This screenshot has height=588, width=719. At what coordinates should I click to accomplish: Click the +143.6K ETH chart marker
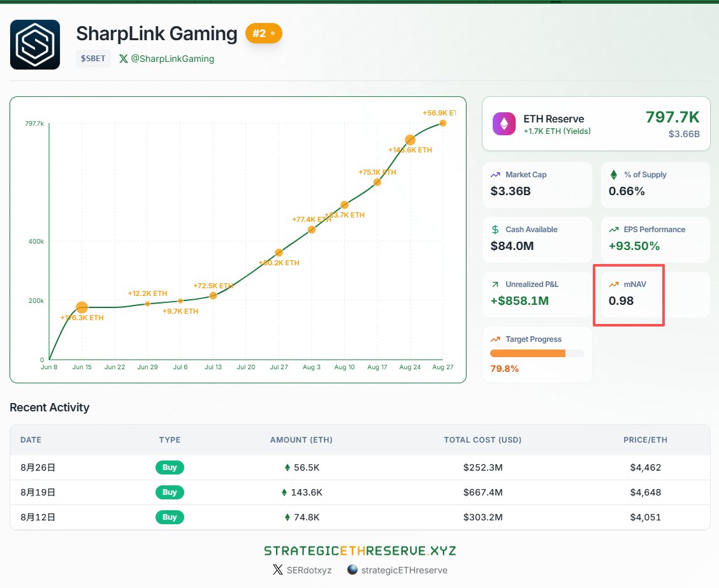click(x=410, y=140)
